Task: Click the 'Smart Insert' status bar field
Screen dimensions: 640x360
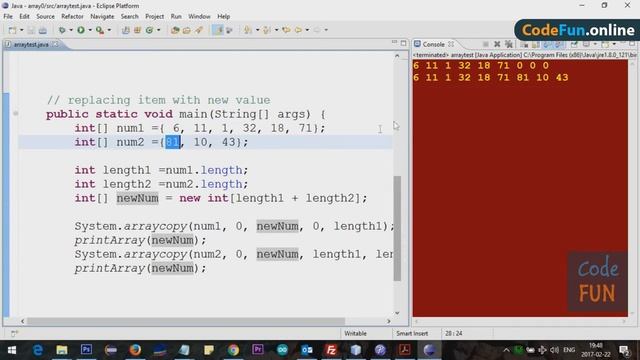Action: (412, 333)
